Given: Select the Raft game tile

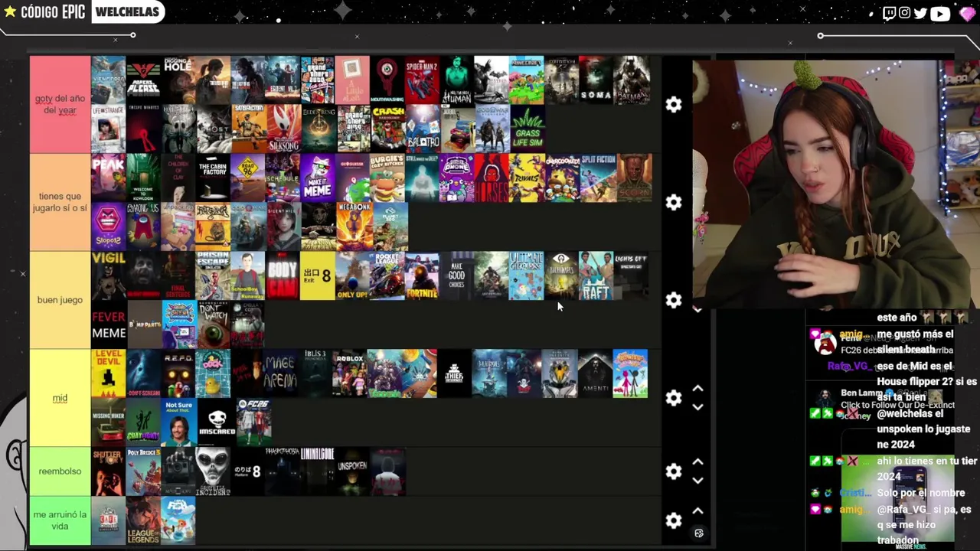Looking at the screenshot, I should tap(596, 275).
